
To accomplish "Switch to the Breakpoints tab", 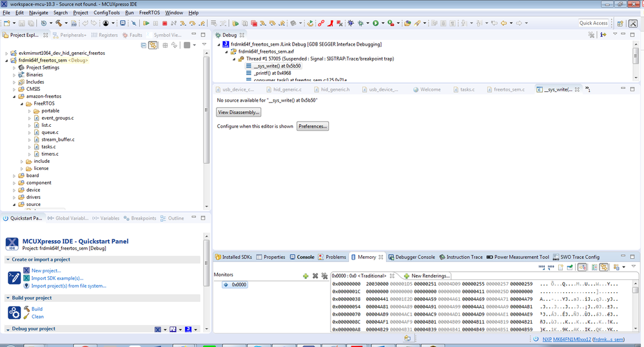I will (x=140, y=218).
